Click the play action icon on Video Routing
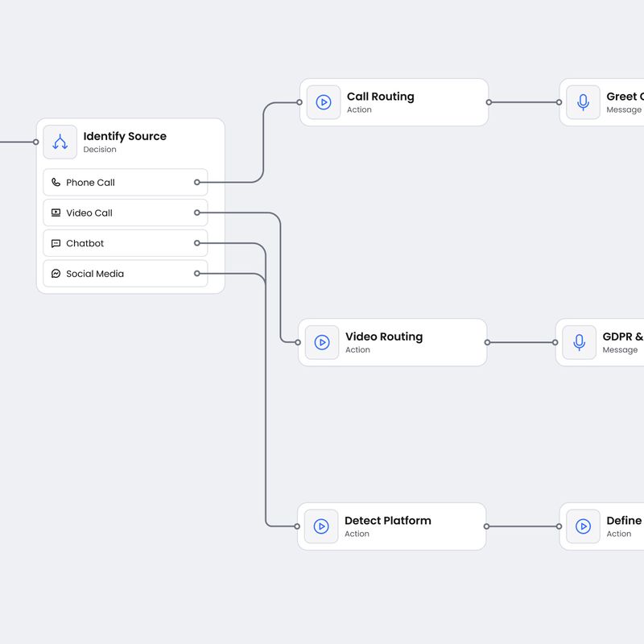 tap(321, 342)
